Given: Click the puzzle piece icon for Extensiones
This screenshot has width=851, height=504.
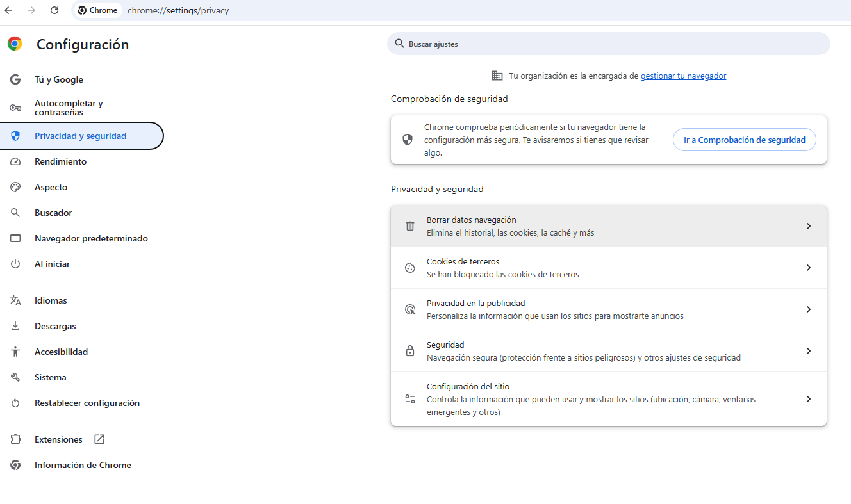Looking at the screenshot, I should click(x=15, y=439).
